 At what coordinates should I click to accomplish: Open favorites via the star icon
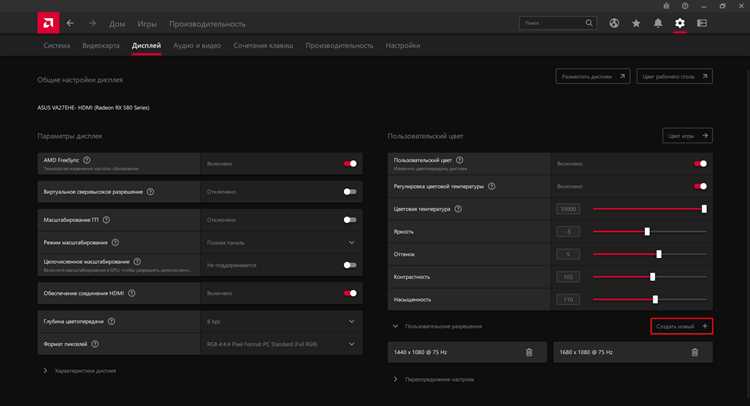click(x=636, y=23)
